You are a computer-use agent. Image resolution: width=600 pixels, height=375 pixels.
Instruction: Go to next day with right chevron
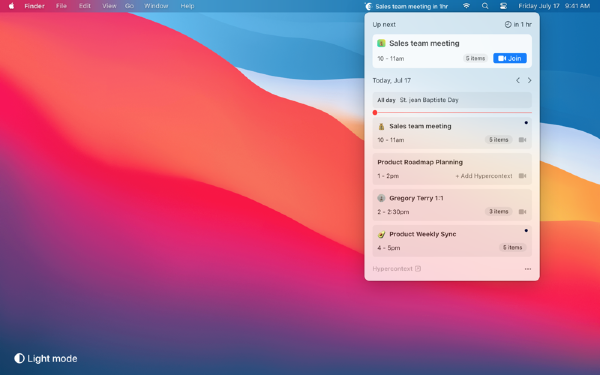point(530,80)
